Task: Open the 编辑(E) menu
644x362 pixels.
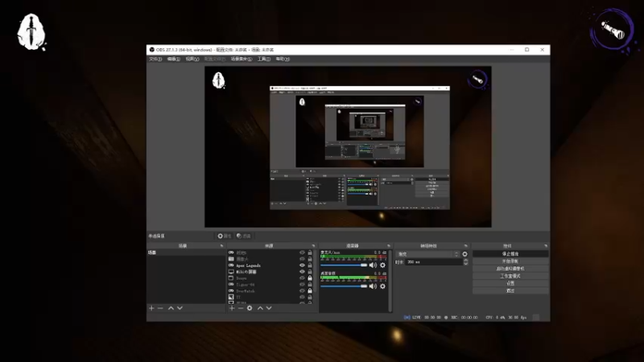Action: 174,59
